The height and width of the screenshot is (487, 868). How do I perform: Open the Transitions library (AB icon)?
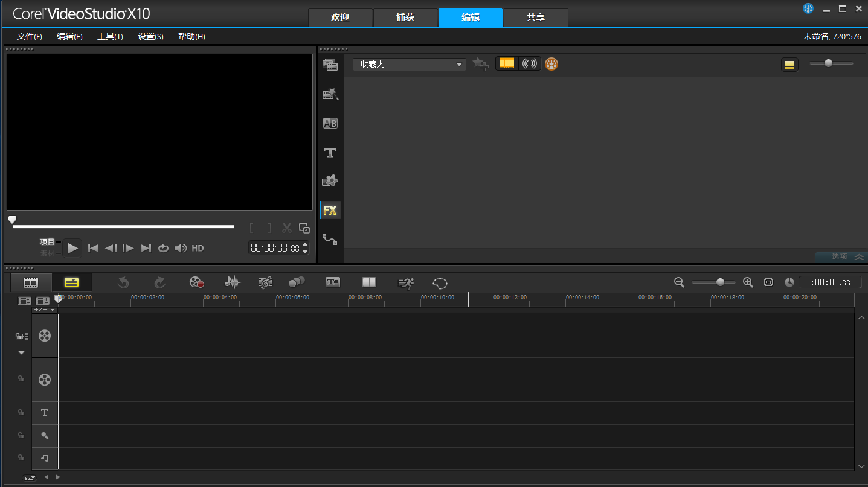330,123
